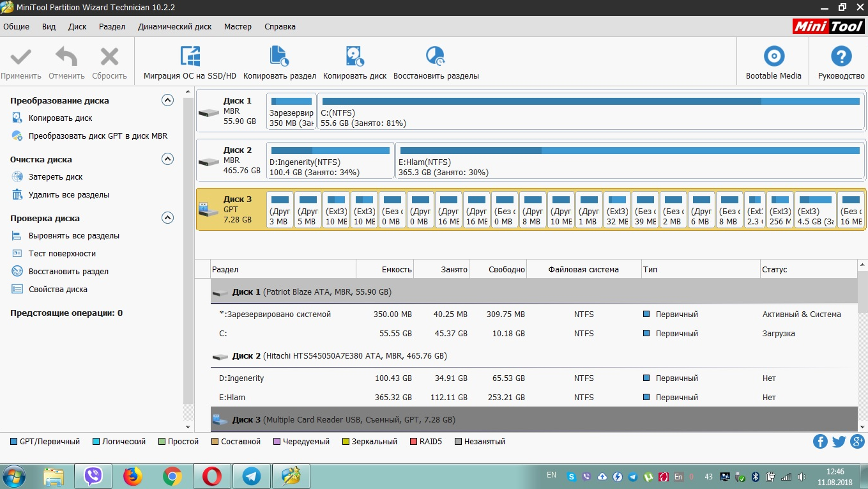Open MiniTool Facebook page icon
This screenshot has width=868, height=489.
(x=820, y=441)
